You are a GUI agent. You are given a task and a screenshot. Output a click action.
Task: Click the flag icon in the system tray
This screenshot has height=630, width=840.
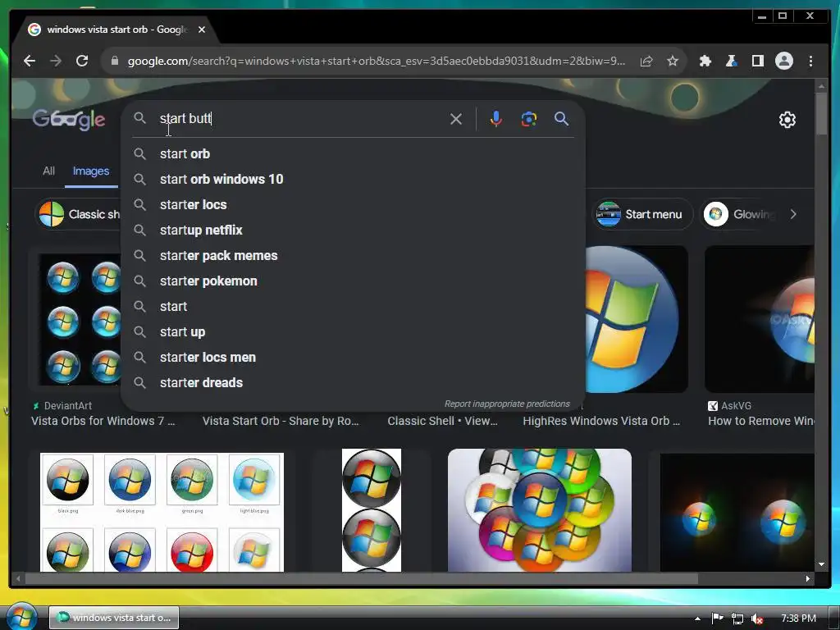(717, 619)
